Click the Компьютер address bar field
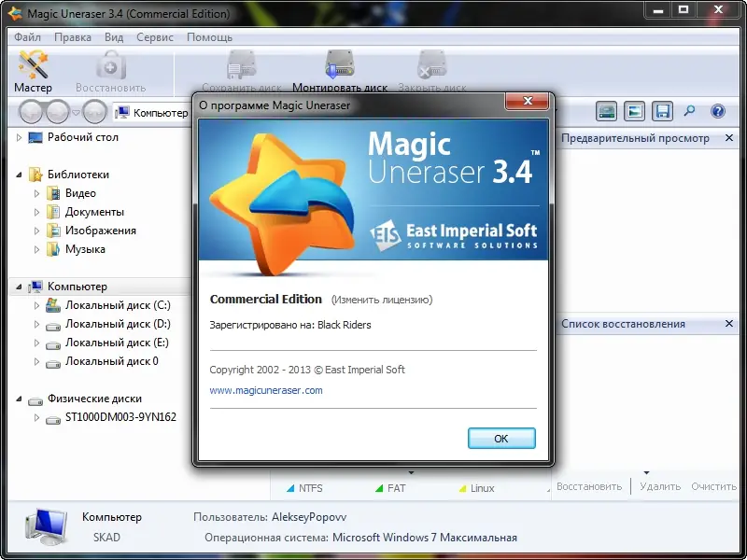Image resolution: width=747 pixels, height=560 pixels. [152, 112]
